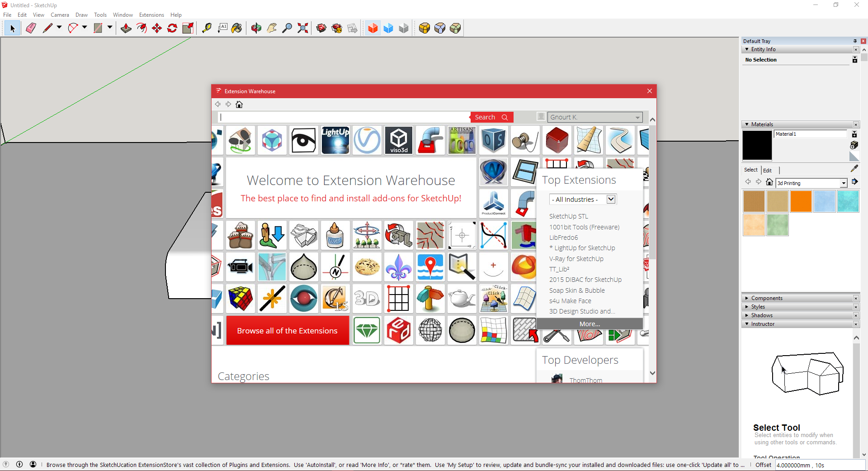
Task: Click the user sign-in icon in status bar
Action: point(33,464)
